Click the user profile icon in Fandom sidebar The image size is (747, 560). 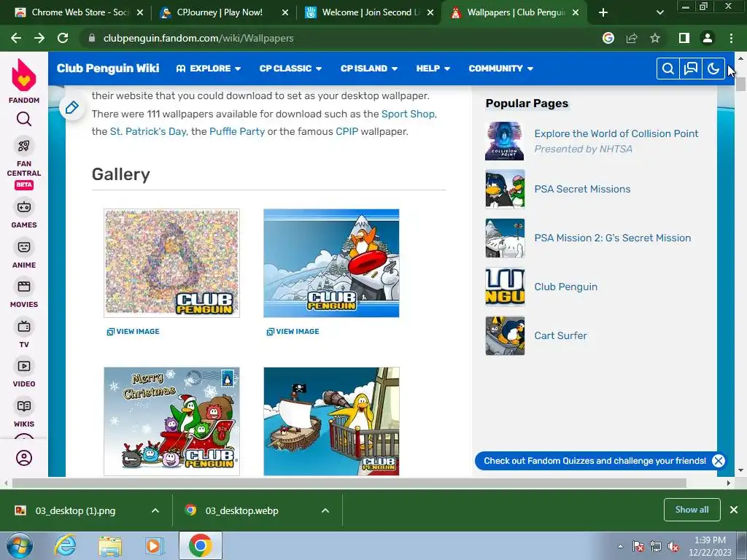pyautogui.click(x=24, y=458)
